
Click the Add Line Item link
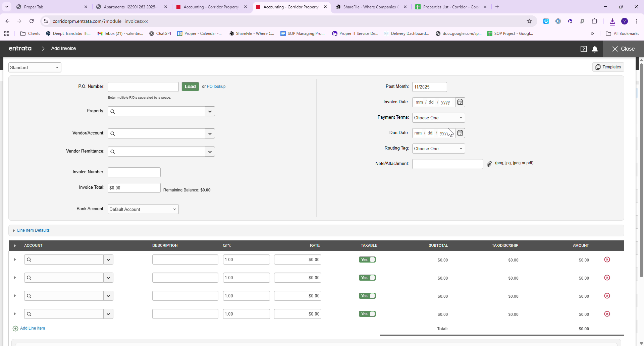click(33, 328)
